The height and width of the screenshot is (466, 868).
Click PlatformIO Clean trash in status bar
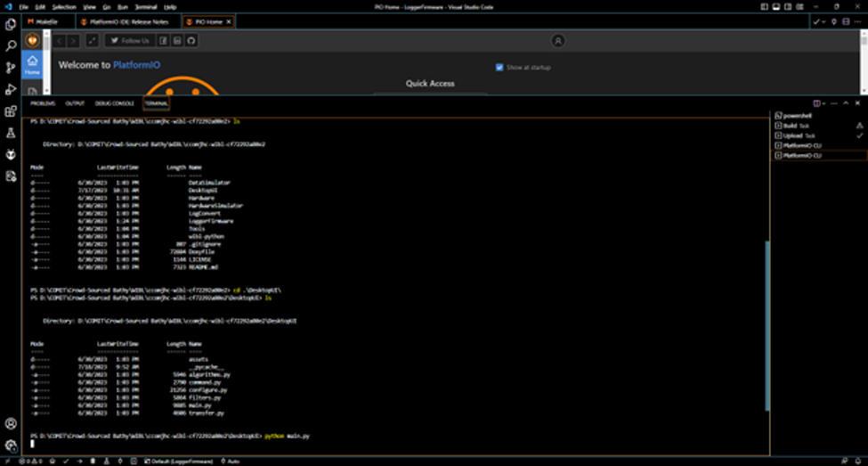(x=93, y=461)
